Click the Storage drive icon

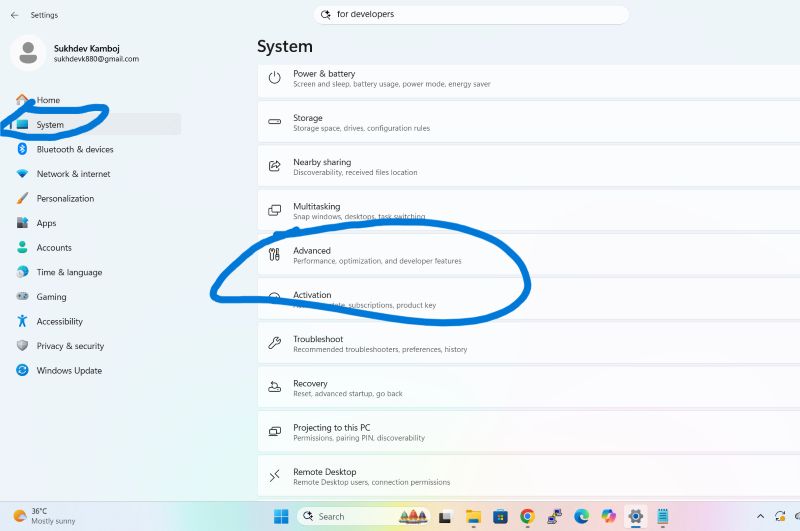pyautogui.click(x=274, y=122)
